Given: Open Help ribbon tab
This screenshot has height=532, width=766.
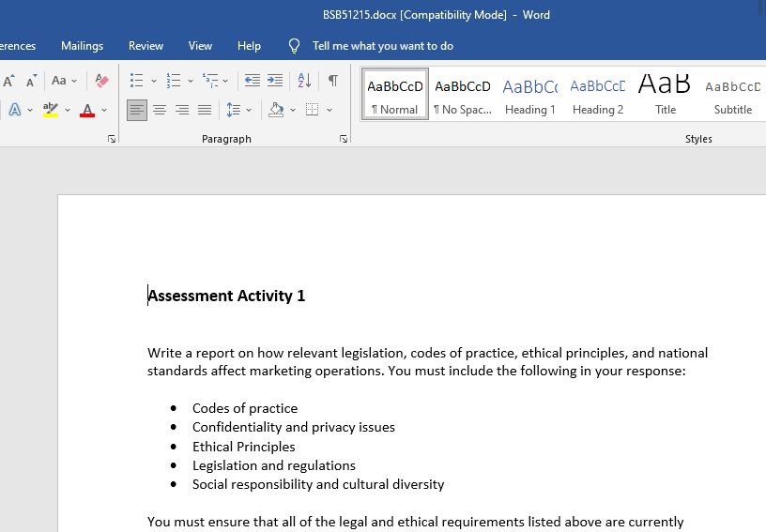Looking at the screenshot, I should pos(249,46).
